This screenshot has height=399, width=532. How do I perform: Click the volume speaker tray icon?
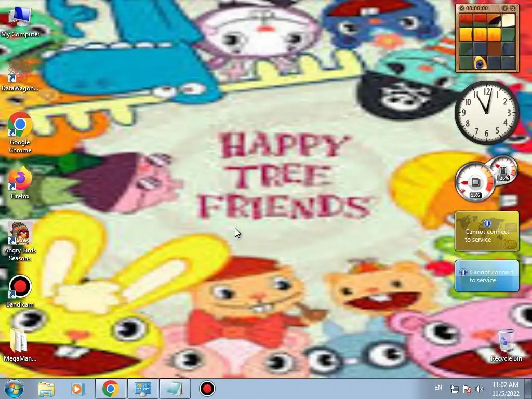[479, 389]
